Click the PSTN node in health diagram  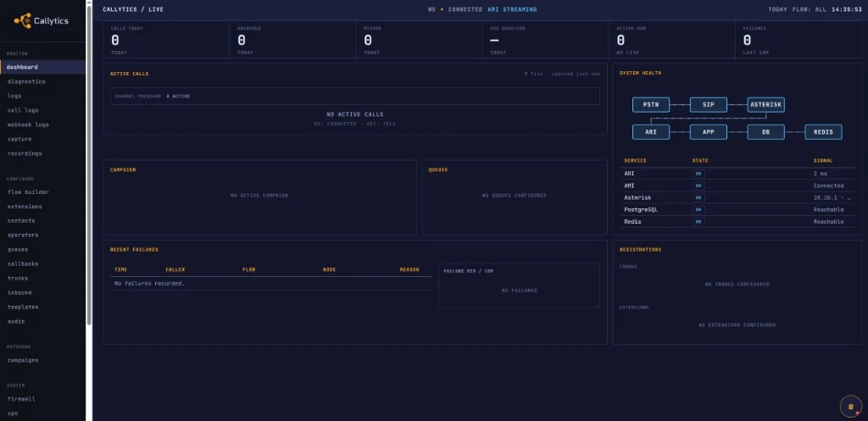[651, 104]
